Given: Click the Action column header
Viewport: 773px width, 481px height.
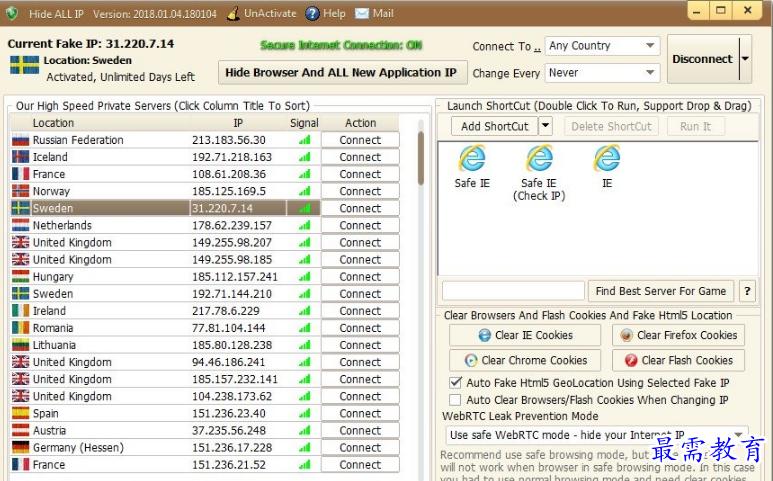Looking at the screenshot, I should (x=360, y=123).
